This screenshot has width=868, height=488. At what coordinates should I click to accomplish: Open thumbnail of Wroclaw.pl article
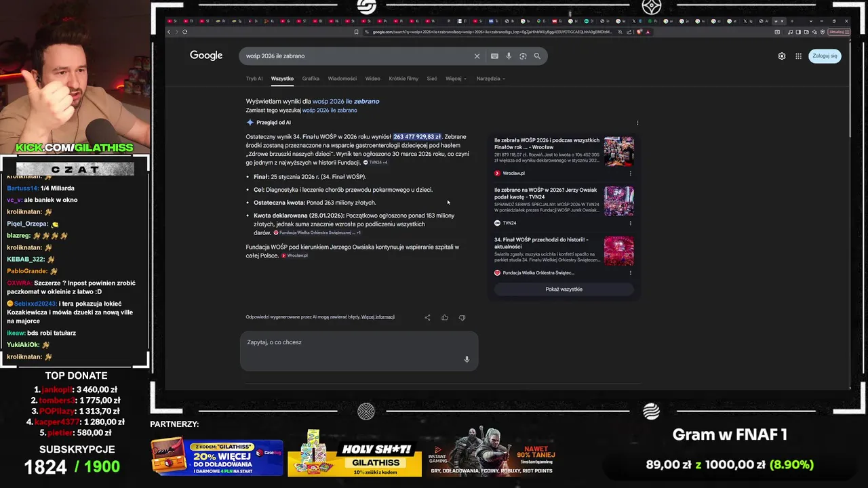[619, 152]
